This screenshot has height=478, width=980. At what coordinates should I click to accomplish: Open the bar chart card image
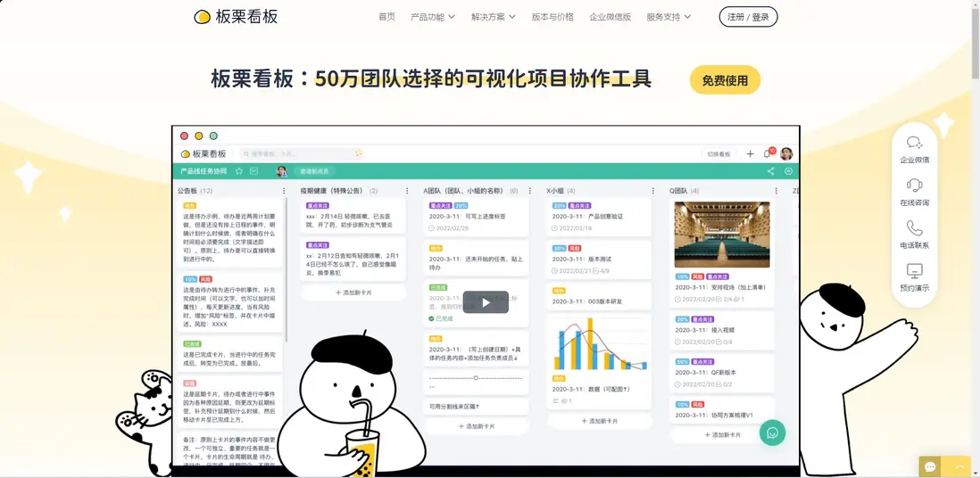tap(600, 343)
